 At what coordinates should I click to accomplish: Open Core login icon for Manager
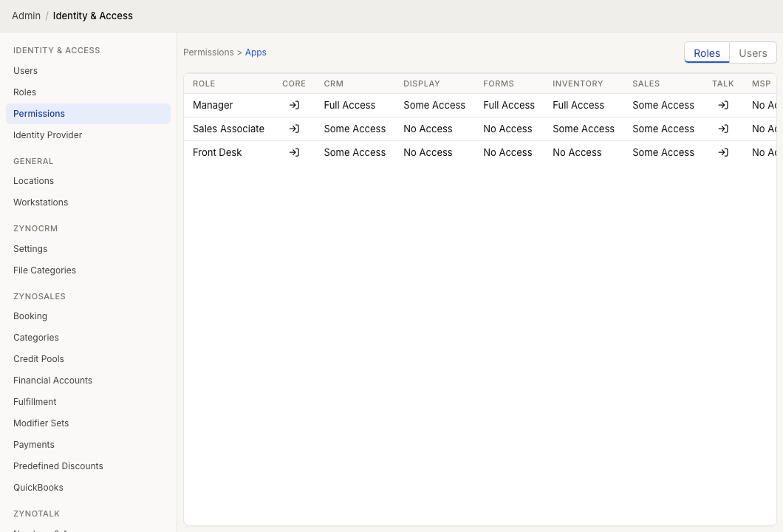tap(294, 106)
